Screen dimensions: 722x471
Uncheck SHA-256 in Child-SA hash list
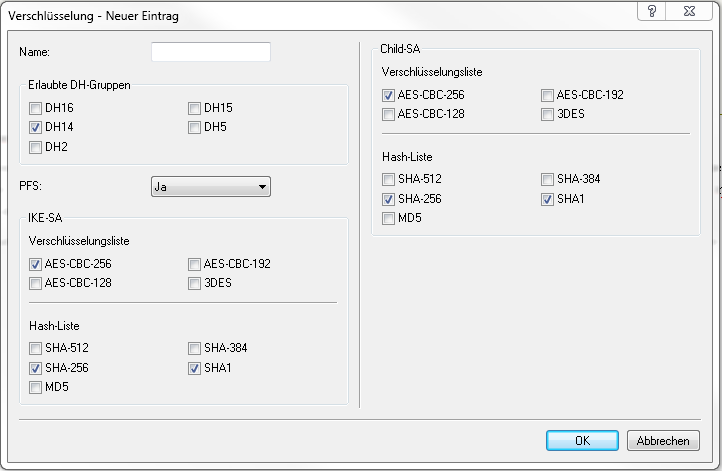[388, 199]
